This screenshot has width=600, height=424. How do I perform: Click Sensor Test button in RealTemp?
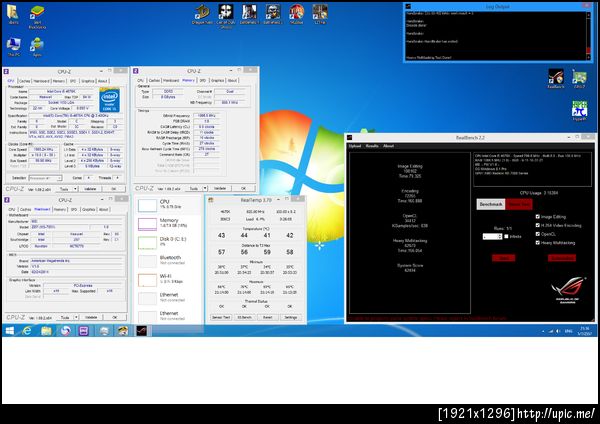(220, 317)
